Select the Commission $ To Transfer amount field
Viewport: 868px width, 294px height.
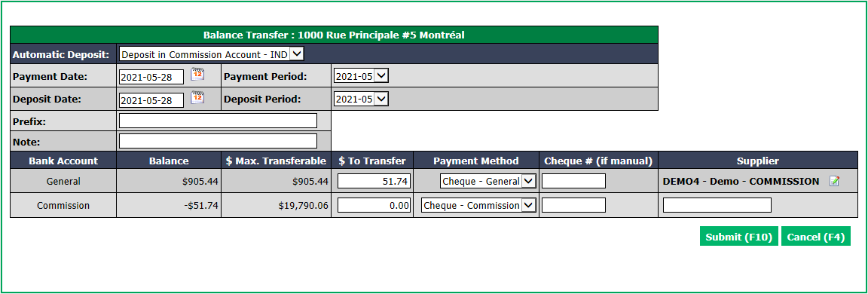374,205
